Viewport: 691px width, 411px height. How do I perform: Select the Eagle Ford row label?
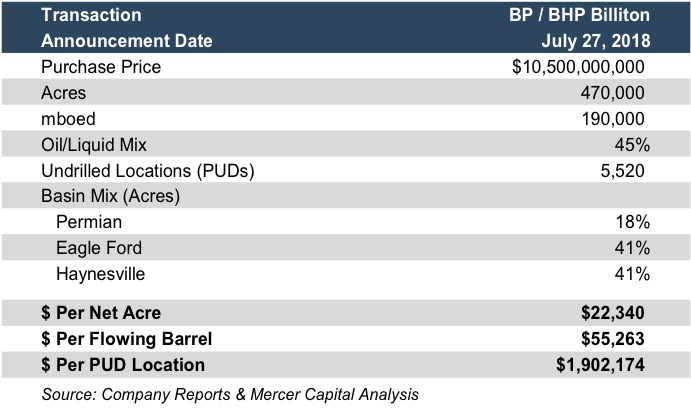[x=99, y=248]
